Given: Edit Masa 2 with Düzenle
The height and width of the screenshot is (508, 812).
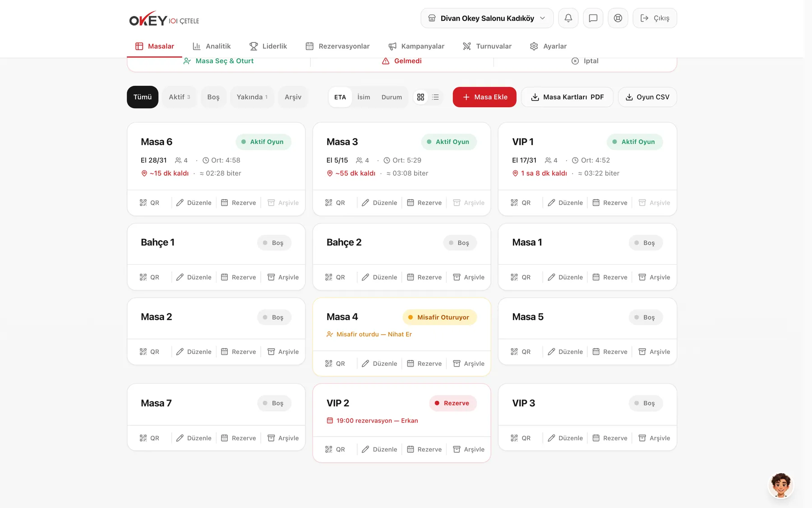Looking at the screenshot, I should [x=194, y=352].
